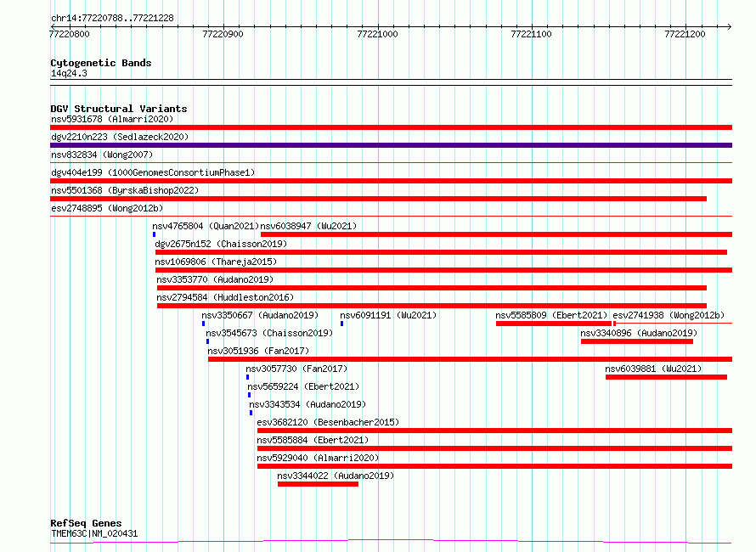
Task: Open variant nsv5929040 (Almarri2020)
Action: (x=318, y=458)
